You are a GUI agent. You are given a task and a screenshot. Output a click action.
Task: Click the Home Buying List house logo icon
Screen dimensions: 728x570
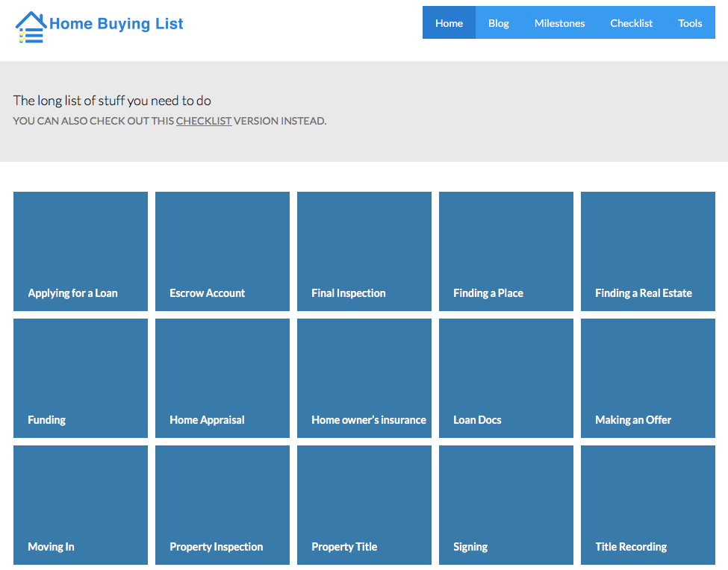[30, 23]
